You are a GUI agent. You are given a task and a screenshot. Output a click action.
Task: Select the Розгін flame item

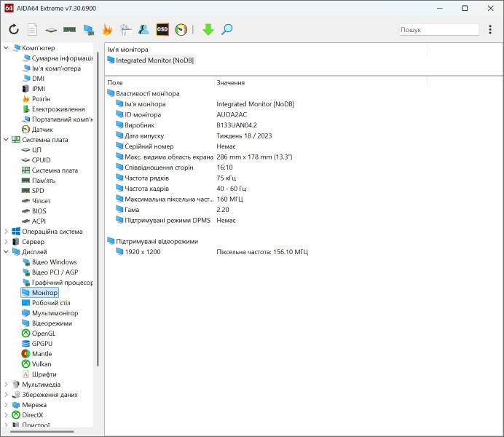pos(36,99)
